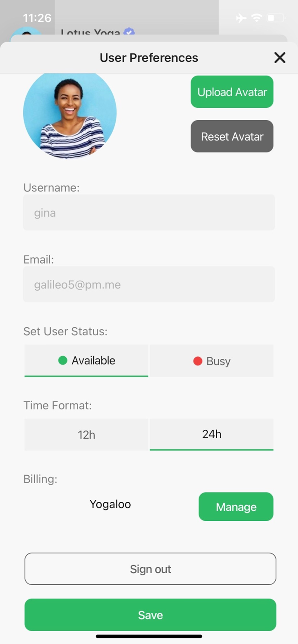This screenshot has height=644, width=298.
Task: Tap the home indicator bar
Action: (x=149, y=636)
